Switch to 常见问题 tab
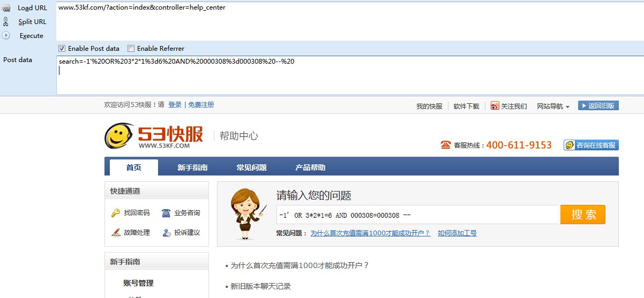The height and width of the screenshot is (298, 644). tap(251, 167)
